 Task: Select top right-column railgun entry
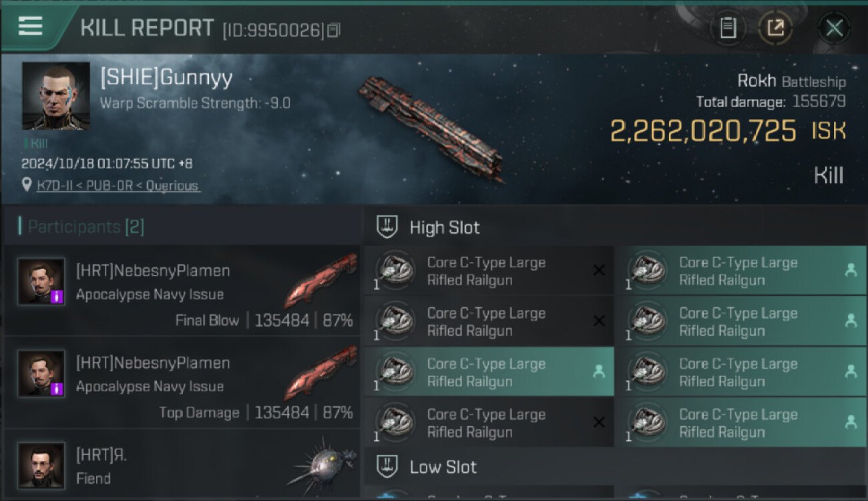point(742,271)
